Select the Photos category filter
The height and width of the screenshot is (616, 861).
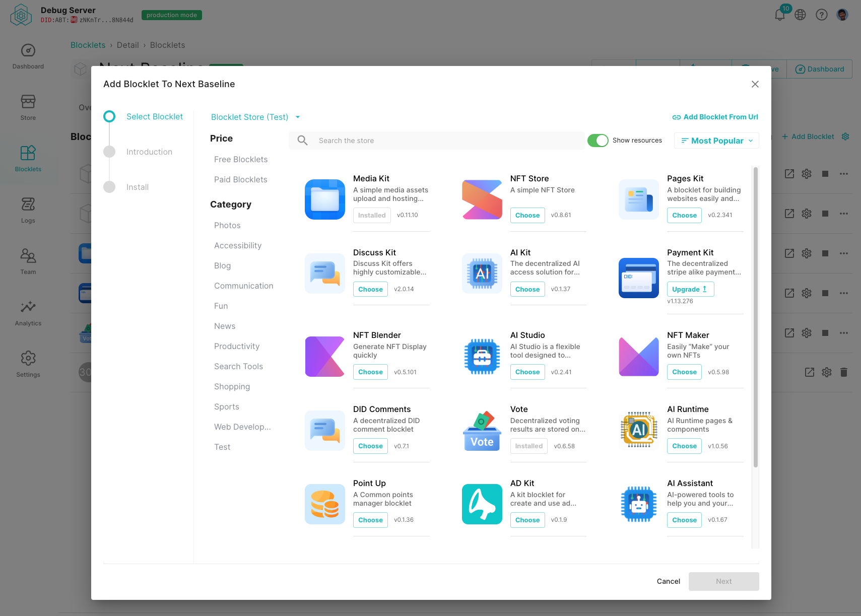tap(227, 225)
